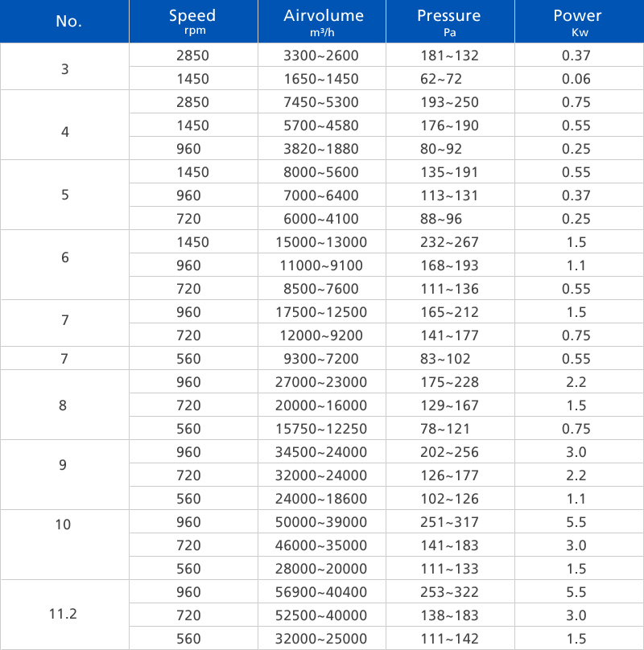This screenshot has height=650, width=644.
Task: Click the airvolume cell 7450~5300
Action: tap(324, 102)
